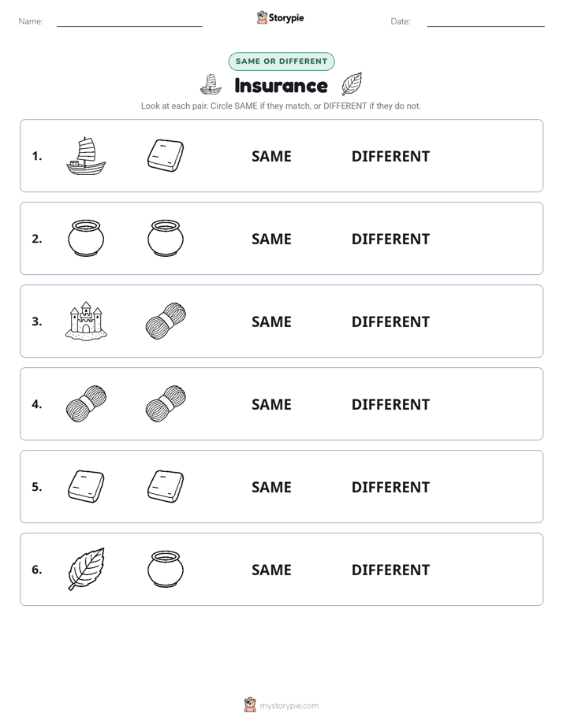
Task: Click the leaf picture in row 6
Action: click(x=86, y=569)
